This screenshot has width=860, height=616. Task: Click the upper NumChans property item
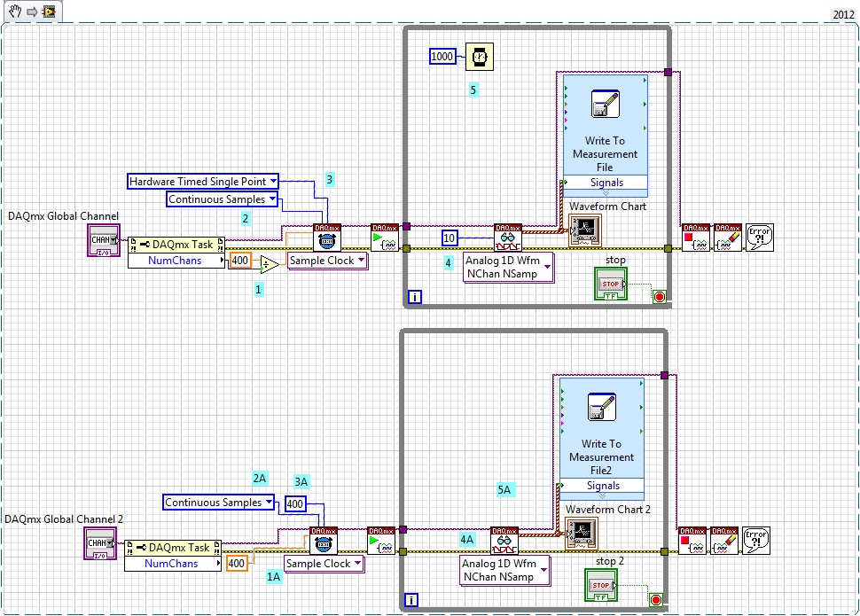pyautogui.click(x=175, y=261)
